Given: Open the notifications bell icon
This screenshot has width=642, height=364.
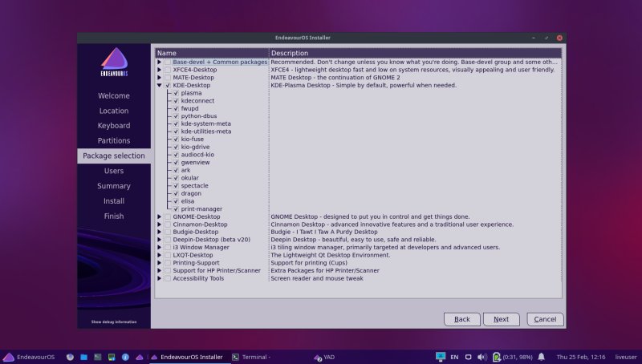Looking at the screenshot, I should point(541,357).
